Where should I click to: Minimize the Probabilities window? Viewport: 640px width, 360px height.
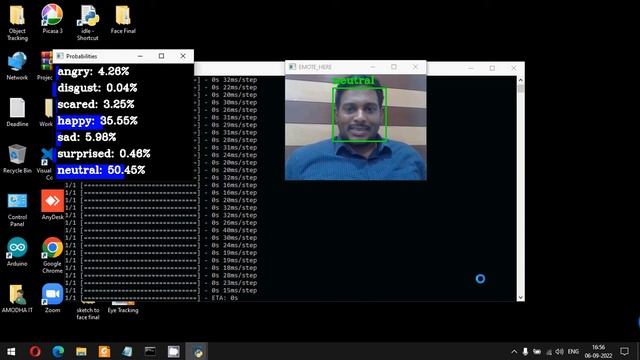click(140, 56)
